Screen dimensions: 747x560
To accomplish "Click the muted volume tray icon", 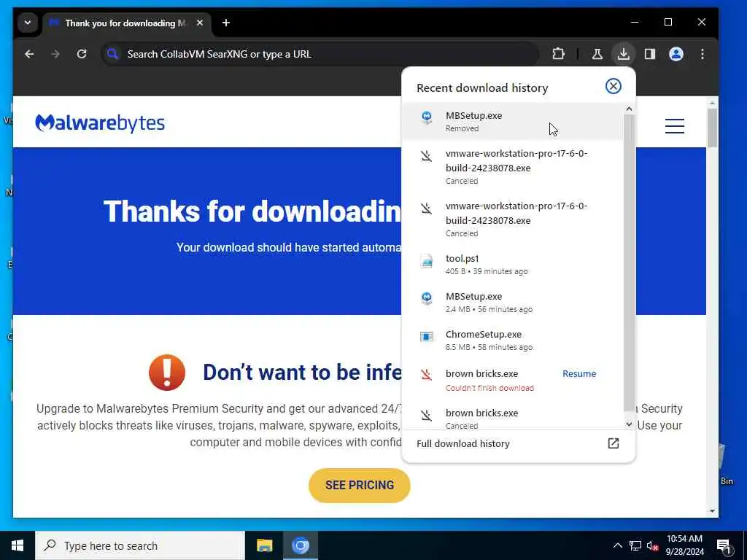I will tap(652, 546).
